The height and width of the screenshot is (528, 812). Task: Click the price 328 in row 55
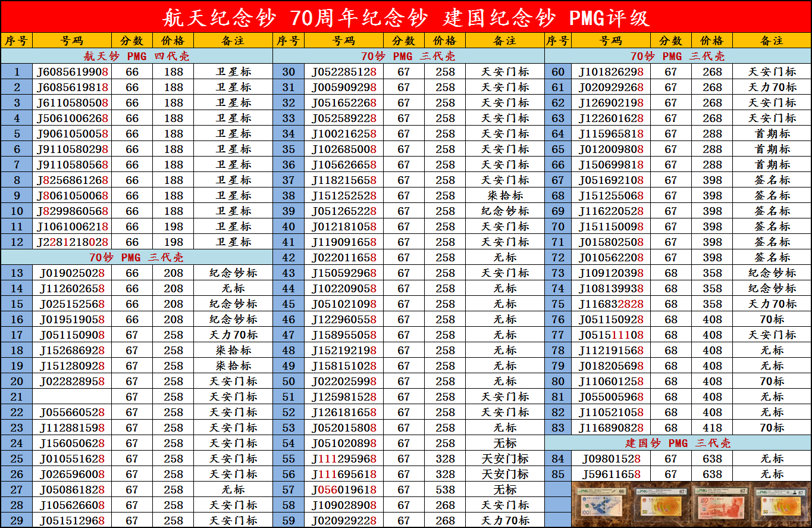pyautogui.click(x=445, y=458)
